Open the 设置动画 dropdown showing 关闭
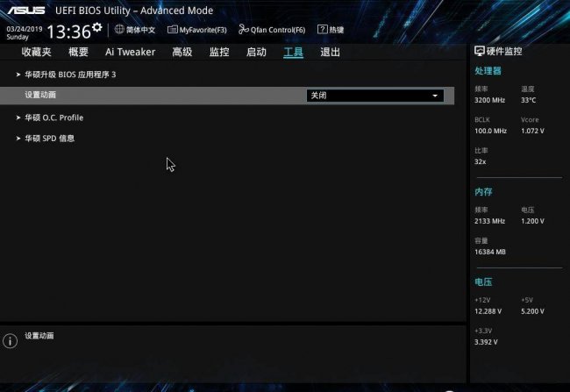 click(374, 96)
